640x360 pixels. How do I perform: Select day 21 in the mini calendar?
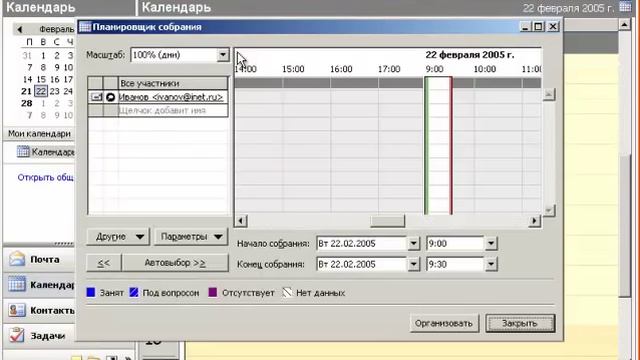point(27,91)
